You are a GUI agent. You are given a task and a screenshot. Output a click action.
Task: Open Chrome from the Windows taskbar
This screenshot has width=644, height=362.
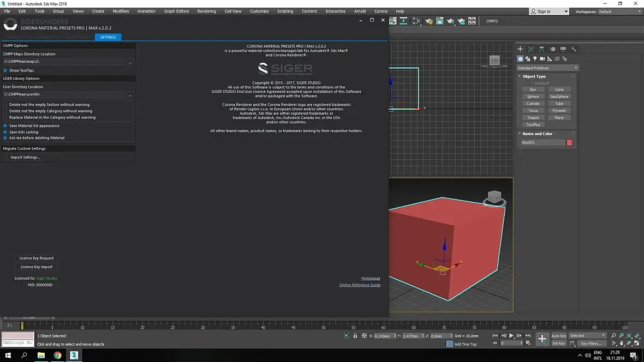coord(57,355)
